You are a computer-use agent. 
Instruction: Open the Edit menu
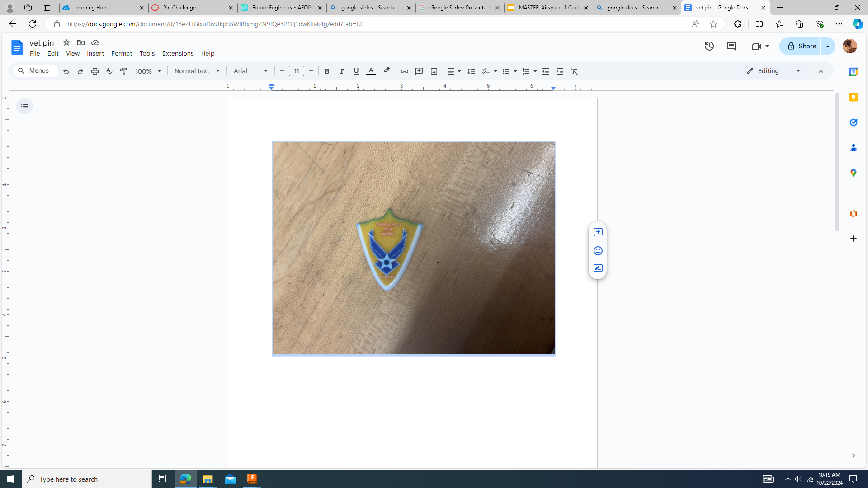pos(53,53)
